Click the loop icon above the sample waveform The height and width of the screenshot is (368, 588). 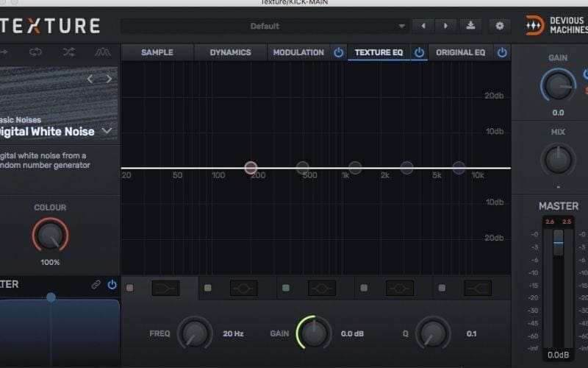(x=35, y=52)
